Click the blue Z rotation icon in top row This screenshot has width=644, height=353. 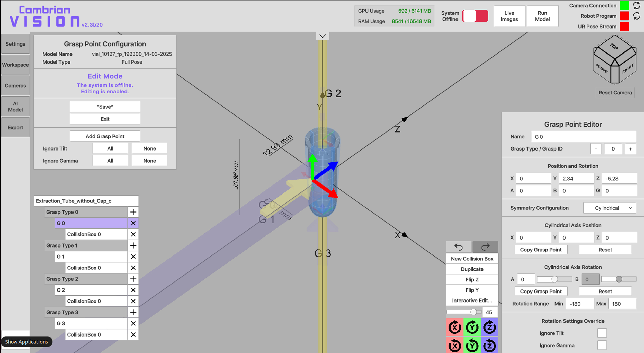[x=489, y=327]
